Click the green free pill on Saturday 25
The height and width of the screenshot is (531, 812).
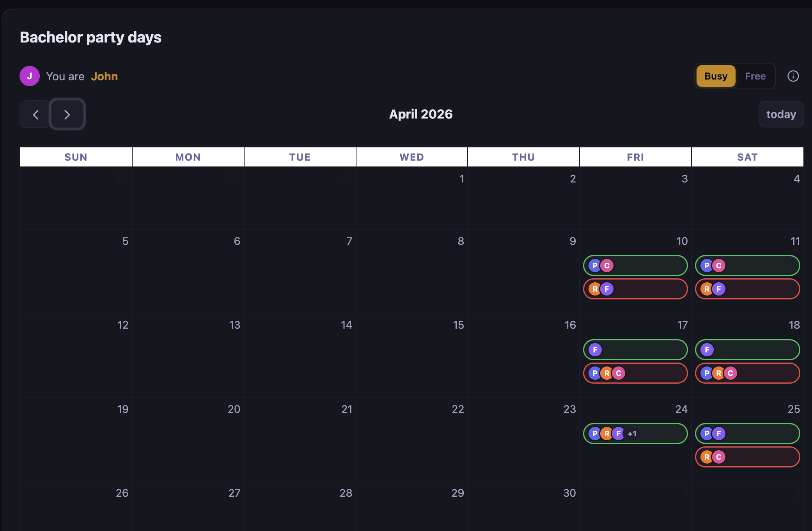click(747, 434)
